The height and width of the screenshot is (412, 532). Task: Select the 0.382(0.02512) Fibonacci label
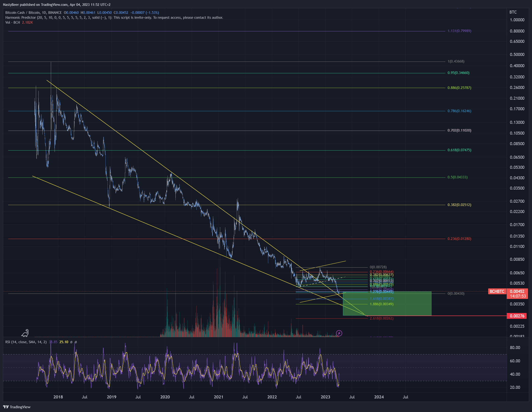coord(459,205)
